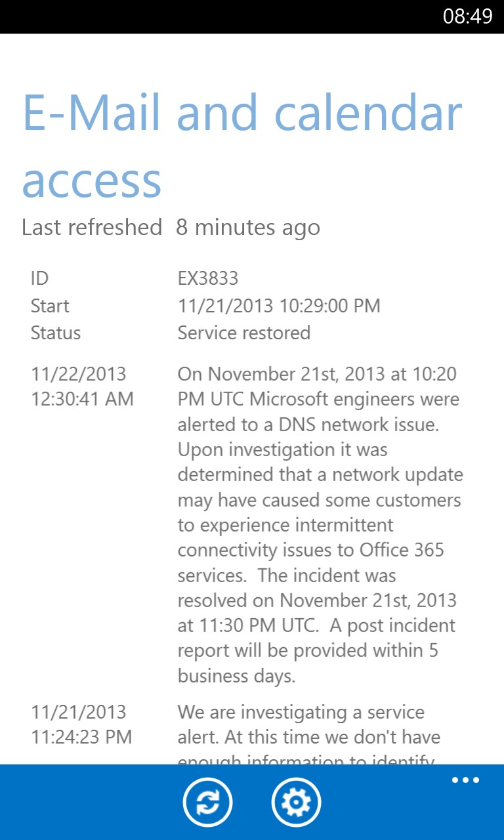Tap the refresh icon in the app bar
This screenshot has width=504, height=840.
coord(207,802)
